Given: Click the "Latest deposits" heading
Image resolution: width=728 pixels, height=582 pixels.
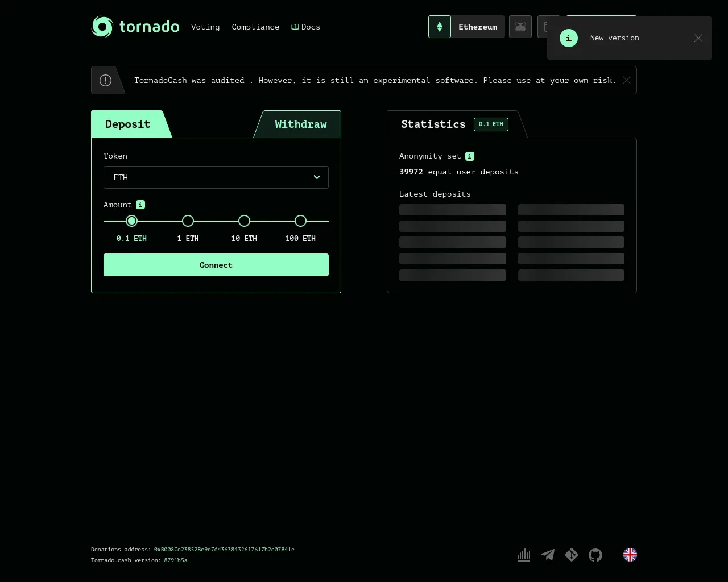Looking at the screenshot, I should pyautogui.click(x=435, y=194).
